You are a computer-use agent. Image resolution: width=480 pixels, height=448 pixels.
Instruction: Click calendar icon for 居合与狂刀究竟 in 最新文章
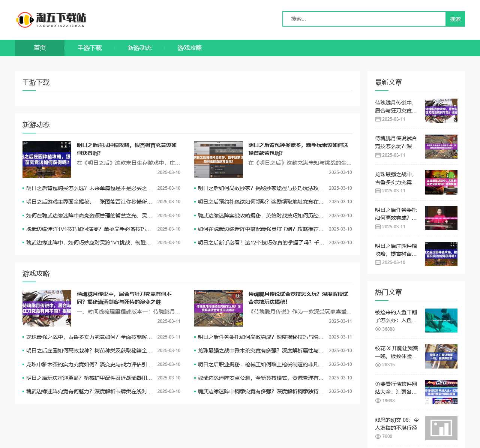point(378,119)
